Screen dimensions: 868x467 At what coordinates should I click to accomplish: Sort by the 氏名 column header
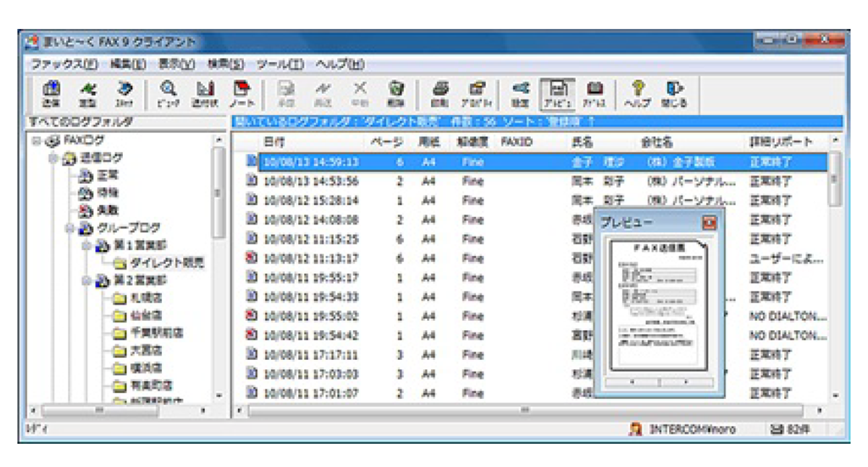582,142
